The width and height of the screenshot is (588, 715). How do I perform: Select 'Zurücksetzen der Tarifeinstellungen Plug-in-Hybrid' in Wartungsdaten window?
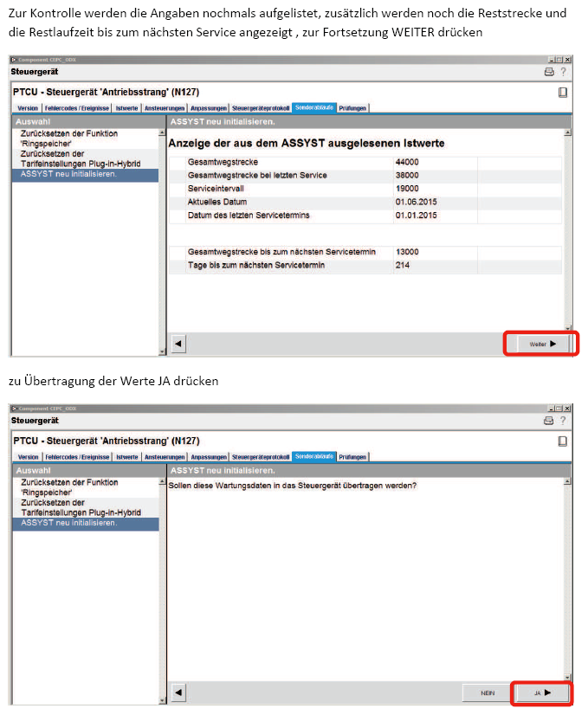tap(86, 507)
